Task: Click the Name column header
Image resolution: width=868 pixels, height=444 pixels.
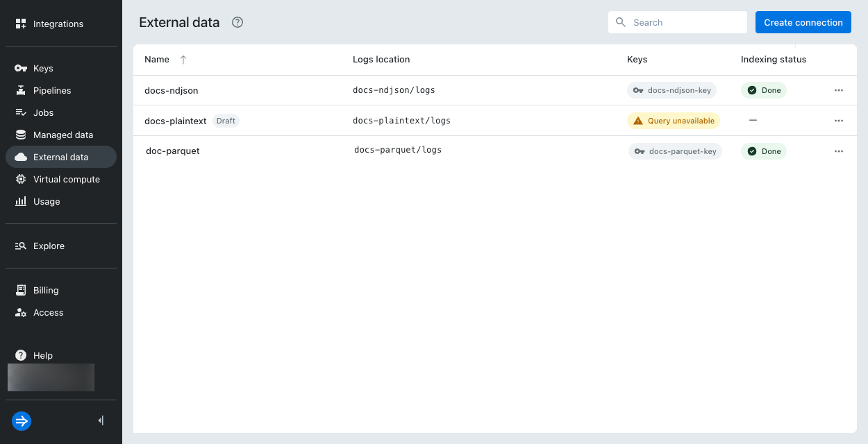Action: pyautogui.click(x=157, y=60)
